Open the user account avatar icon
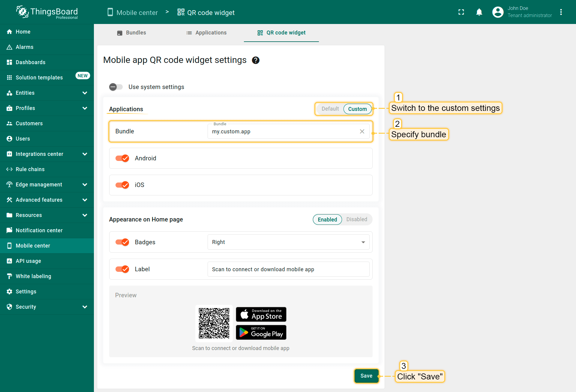576x392 pixels. tap(498, 12)
